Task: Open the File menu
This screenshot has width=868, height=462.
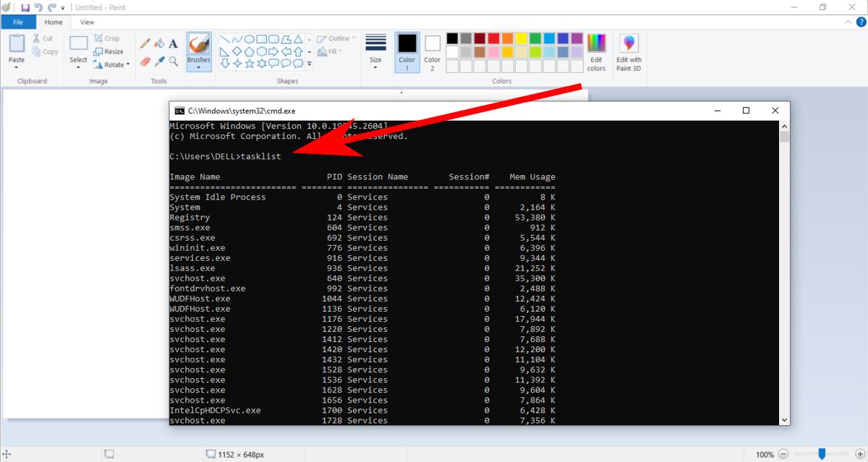Action: pos(18,22)
